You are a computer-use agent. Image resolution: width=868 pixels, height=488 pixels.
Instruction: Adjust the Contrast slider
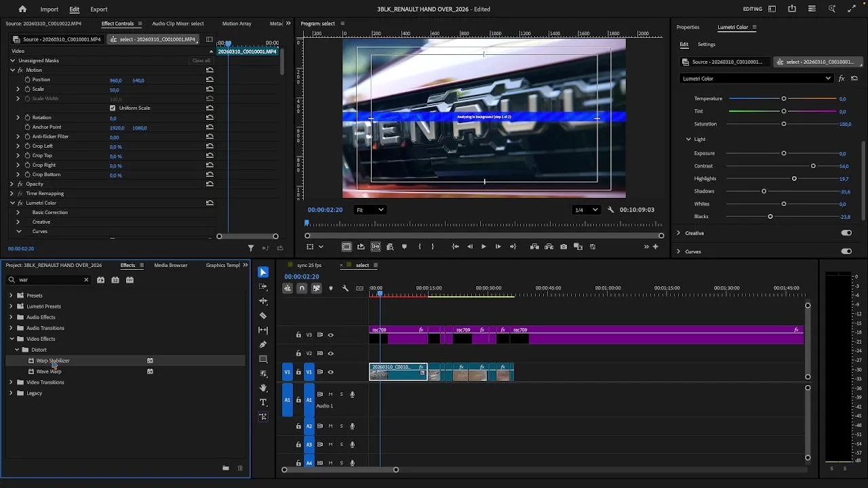pyautogui.click(x=813, y=166)
